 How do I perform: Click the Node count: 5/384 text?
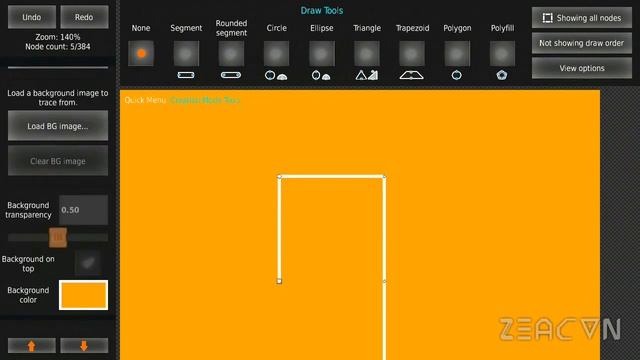click(58, 47)
